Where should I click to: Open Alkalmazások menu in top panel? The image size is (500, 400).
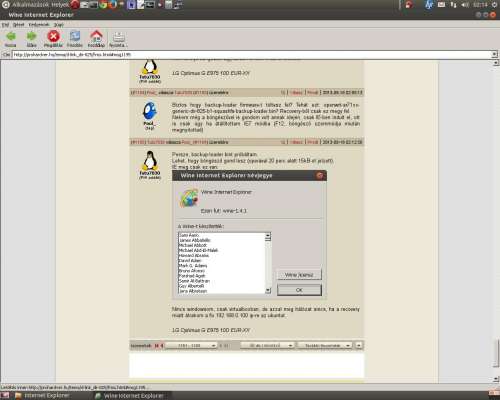(31, 5)
